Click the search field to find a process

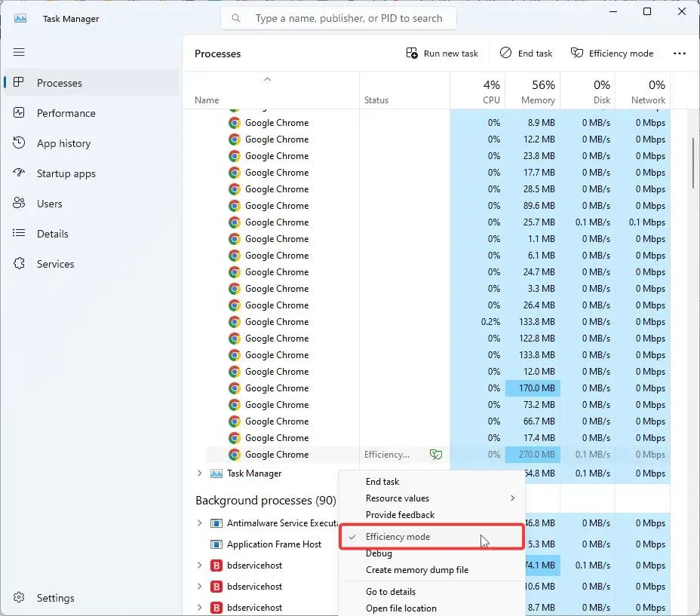(x=338, y=17)
